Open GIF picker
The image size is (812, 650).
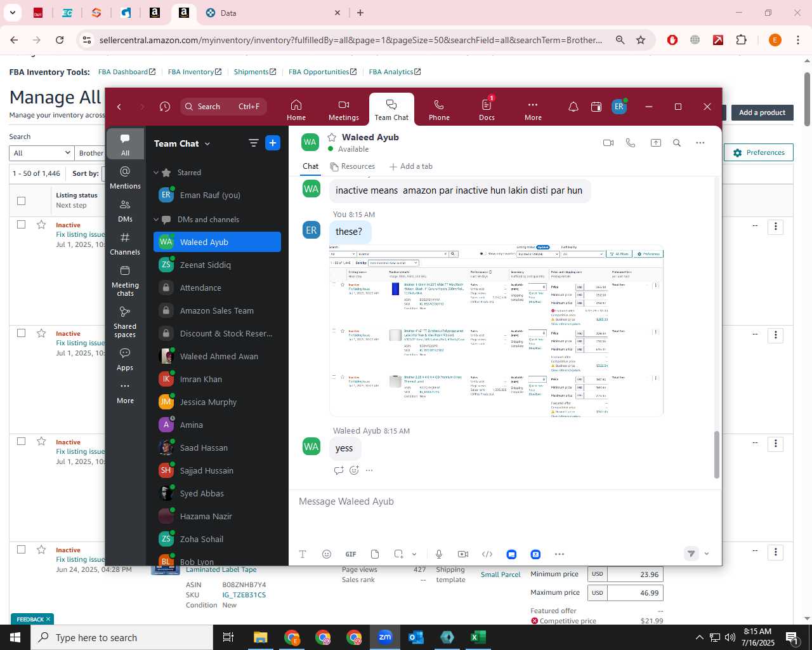click(351, 554)
